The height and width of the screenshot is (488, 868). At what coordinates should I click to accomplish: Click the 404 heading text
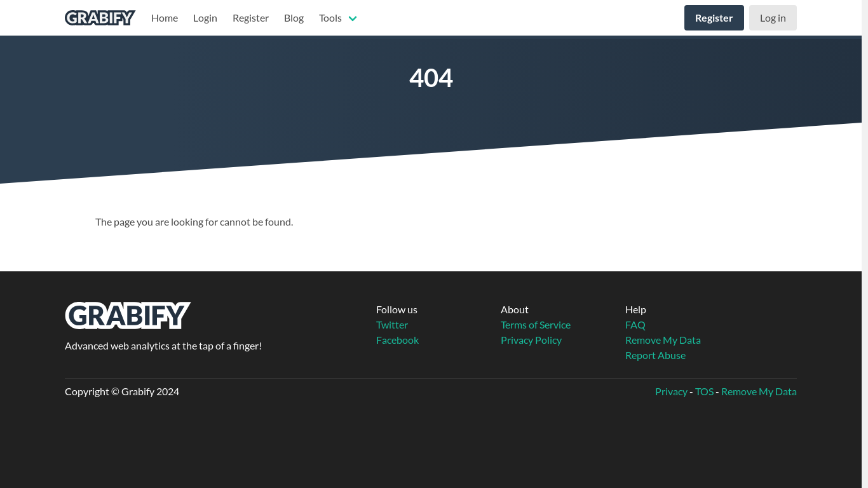click(431, 78)
